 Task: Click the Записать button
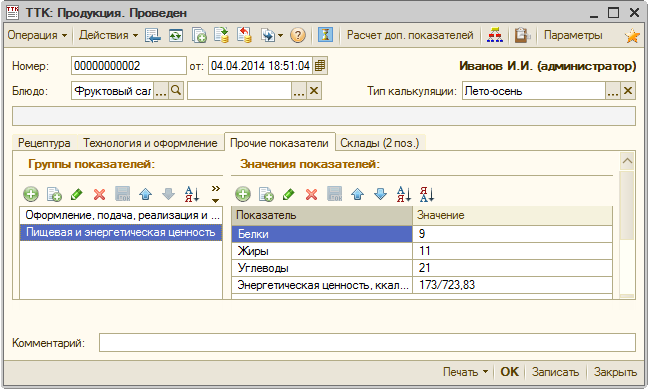coord(555,372)
